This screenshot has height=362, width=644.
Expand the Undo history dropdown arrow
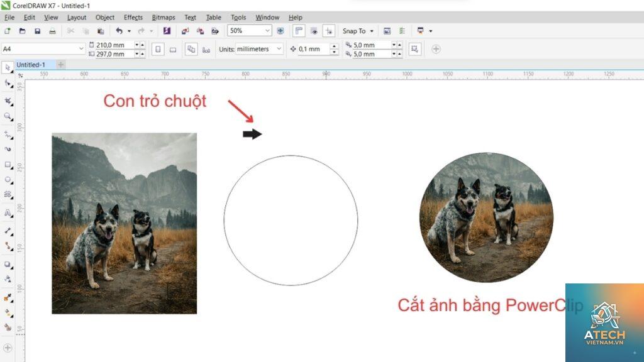[x=129, y=31]
